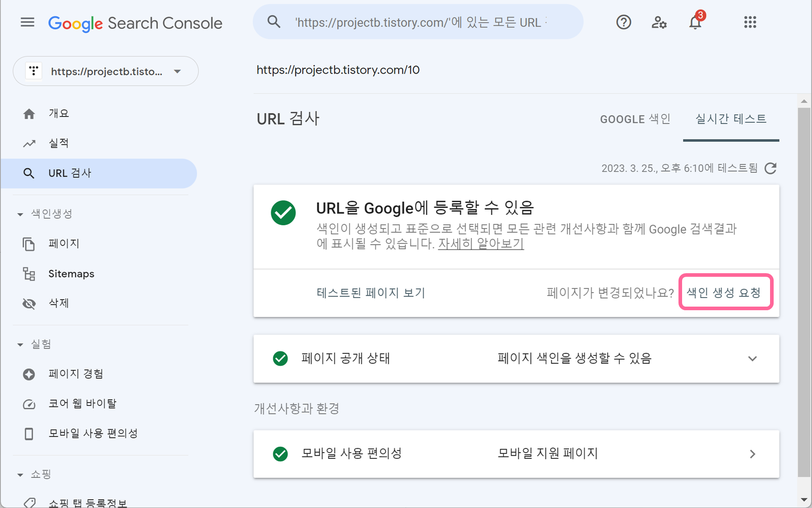Collapse the 쇼핑 section
This screenshot has width=812, height=508.
[20, 475]
